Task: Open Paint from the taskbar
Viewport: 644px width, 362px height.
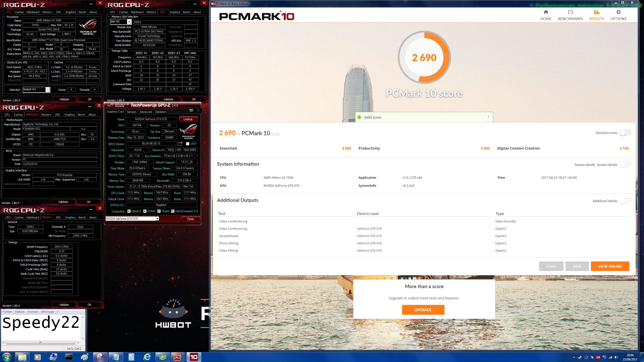Action: 85,357
